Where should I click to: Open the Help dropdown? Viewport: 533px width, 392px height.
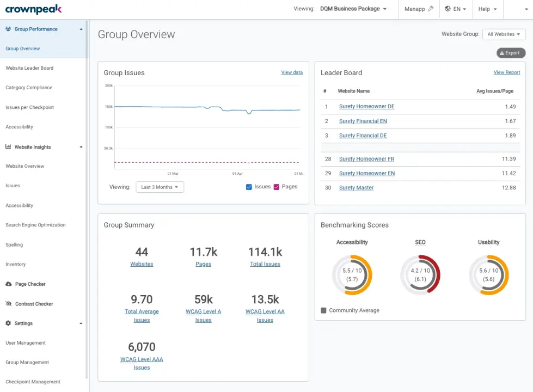(487, 9)
